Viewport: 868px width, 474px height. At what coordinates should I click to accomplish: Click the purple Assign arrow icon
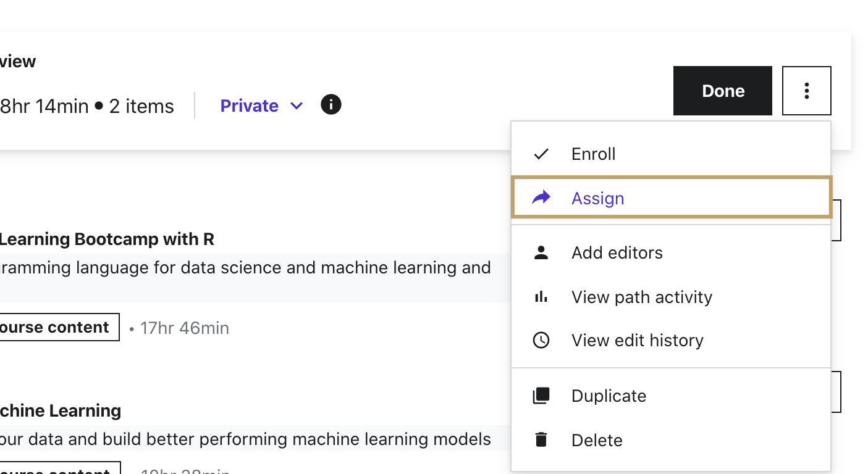point(541,198)
